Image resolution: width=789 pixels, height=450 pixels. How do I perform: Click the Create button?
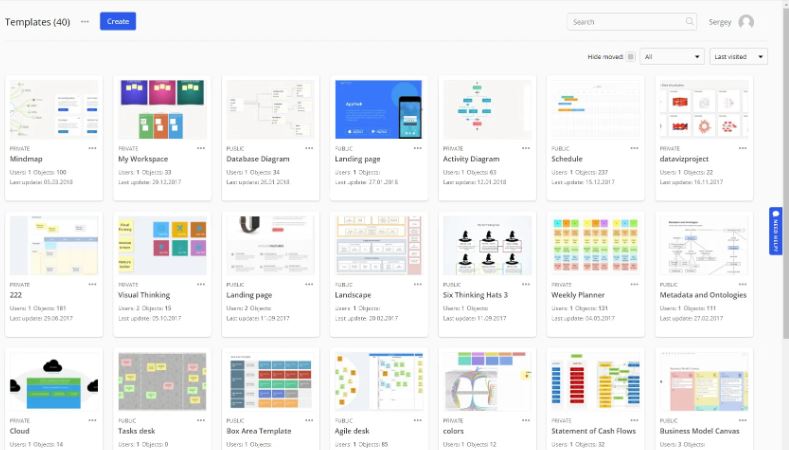(x=118, y=21)
